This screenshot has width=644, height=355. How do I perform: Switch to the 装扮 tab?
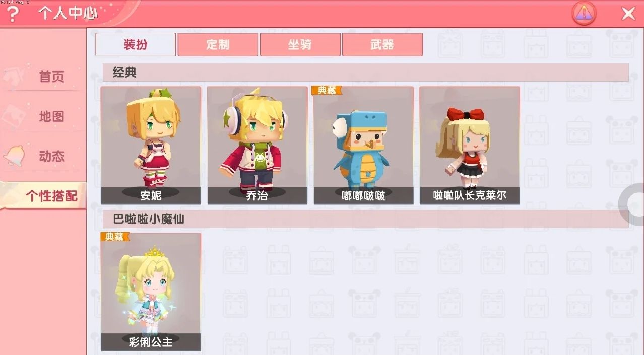click(x=136, y=44)
